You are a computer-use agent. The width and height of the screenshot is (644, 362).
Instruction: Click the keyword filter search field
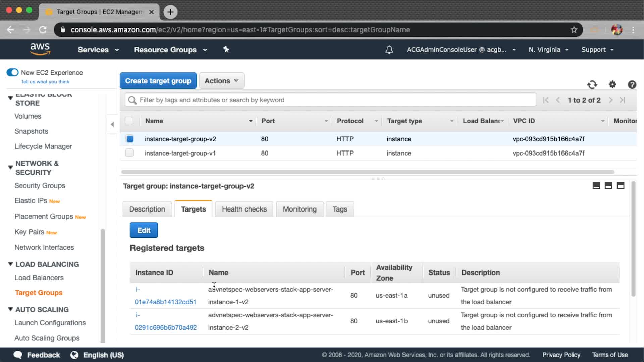(330, 100)
